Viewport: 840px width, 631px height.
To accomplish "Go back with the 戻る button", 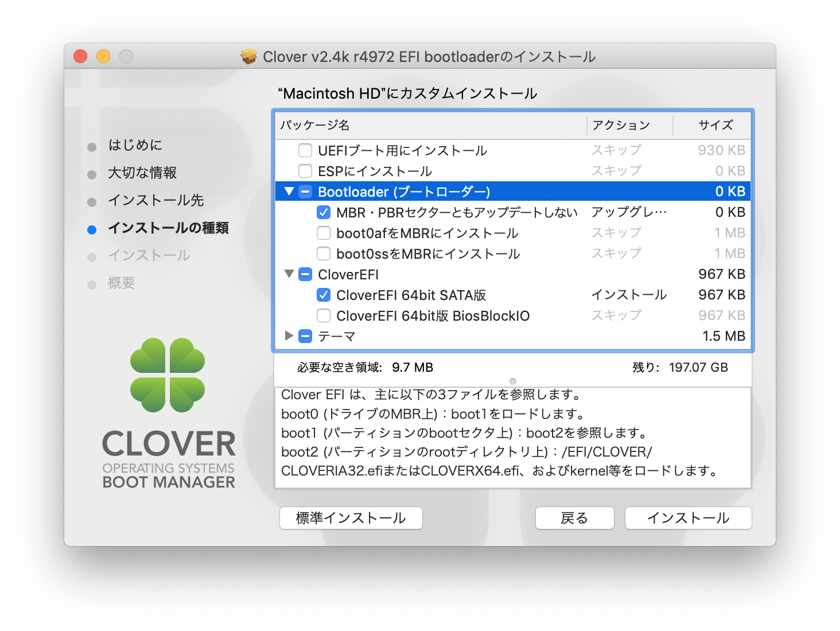I will (574, 518).
